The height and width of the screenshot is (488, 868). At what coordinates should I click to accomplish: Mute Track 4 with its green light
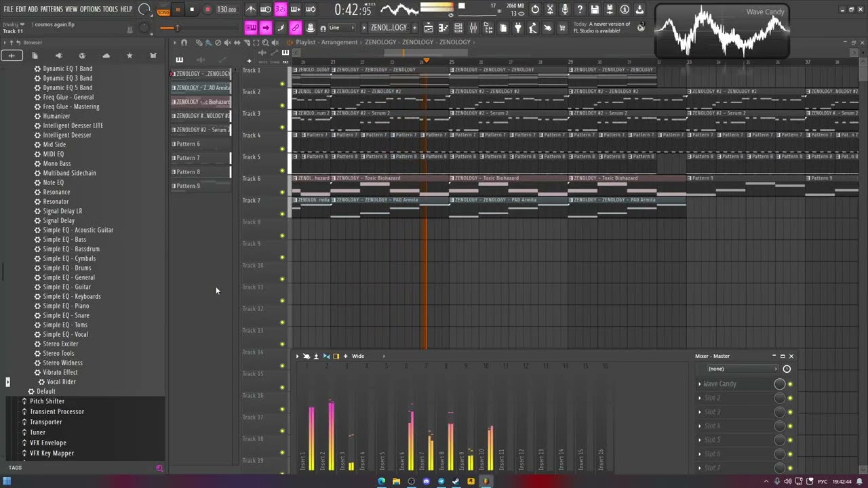(x=282, y=149)
